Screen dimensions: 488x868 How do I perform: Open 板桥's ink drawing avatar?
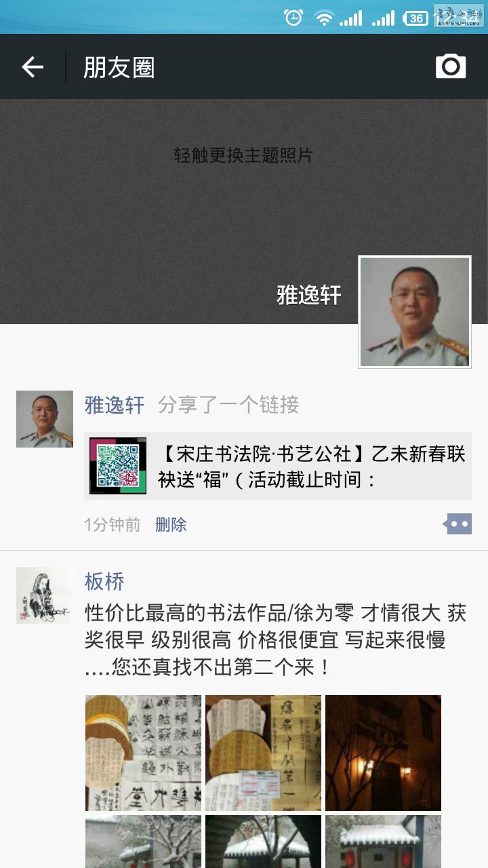point(45,595)
